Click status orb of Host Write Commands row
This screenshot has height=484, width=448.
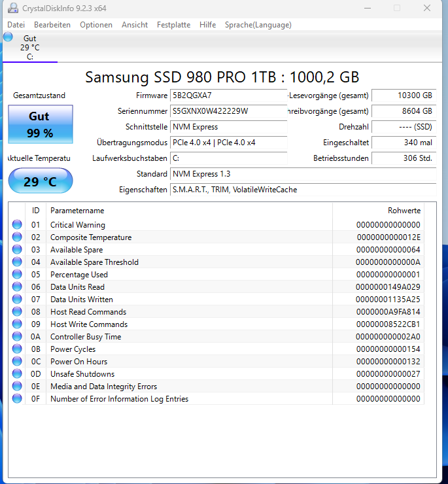(x=17, y=324)
